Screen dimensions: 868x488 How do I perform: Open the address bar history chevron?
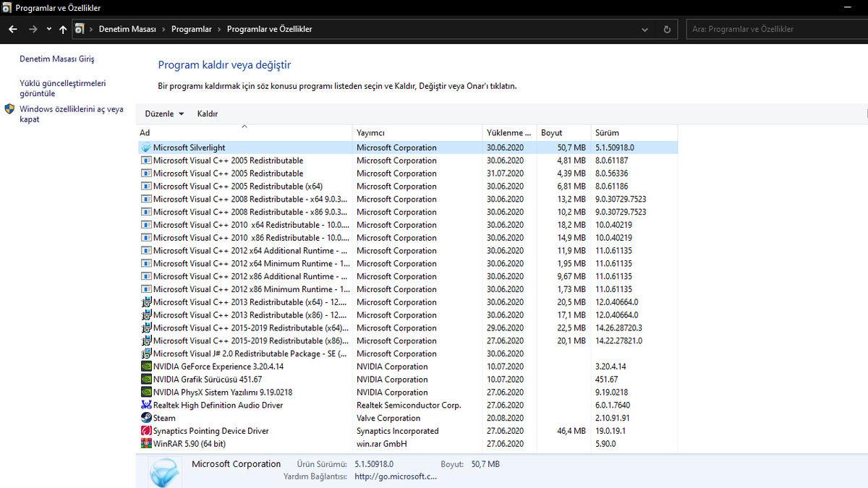644,29
